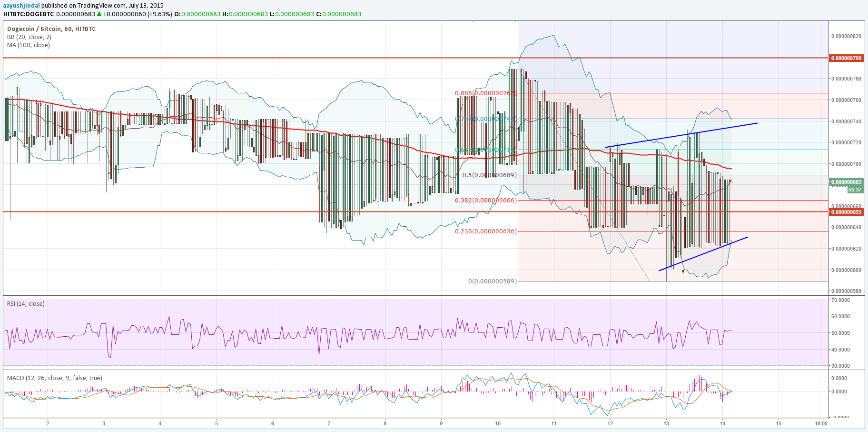Click the red 0.000000655 price axis label
Viewport: 868px width, 432px height.
click(846, 212)
